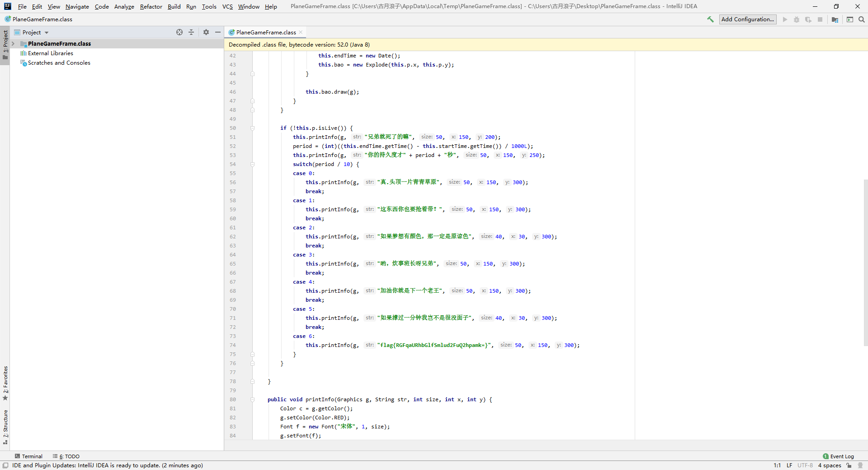Hide the Project panel with minus icon

click(218, 32)
